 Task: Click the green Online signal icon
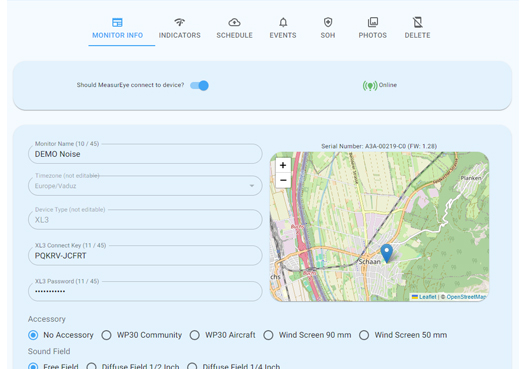[370, 86]
